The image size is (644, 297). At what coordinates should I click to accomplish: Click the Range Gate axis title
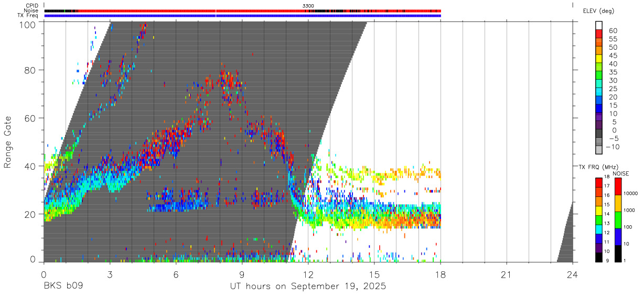click(8, 142)
